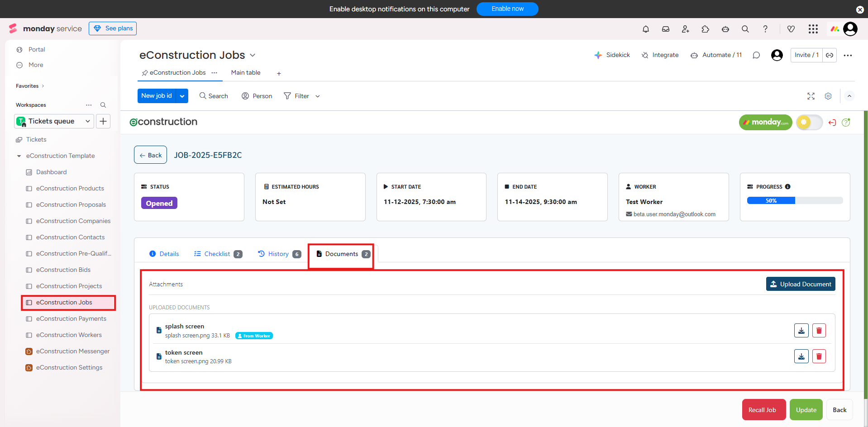Click the Upload Document button
Screen dimensions: 868x427
click(800, 284)
